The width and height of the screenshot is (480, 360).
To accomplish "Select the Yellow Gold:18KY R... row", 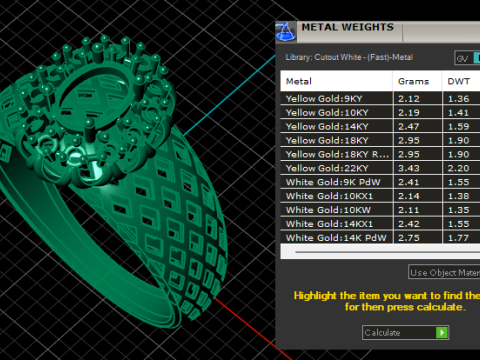I will tap(380, 154).
